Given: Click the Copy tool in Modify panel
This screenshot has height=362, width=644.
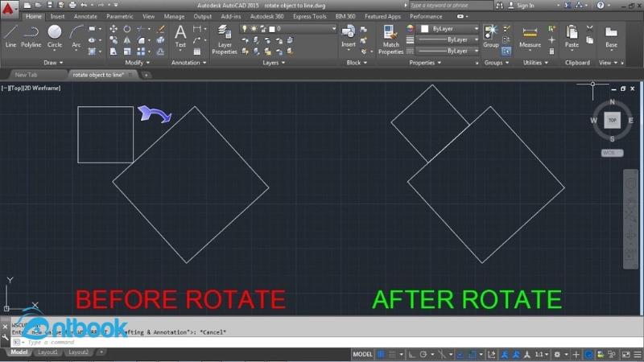Looking at the screenshot, I should pyautogui.click(x=114, y=40).
